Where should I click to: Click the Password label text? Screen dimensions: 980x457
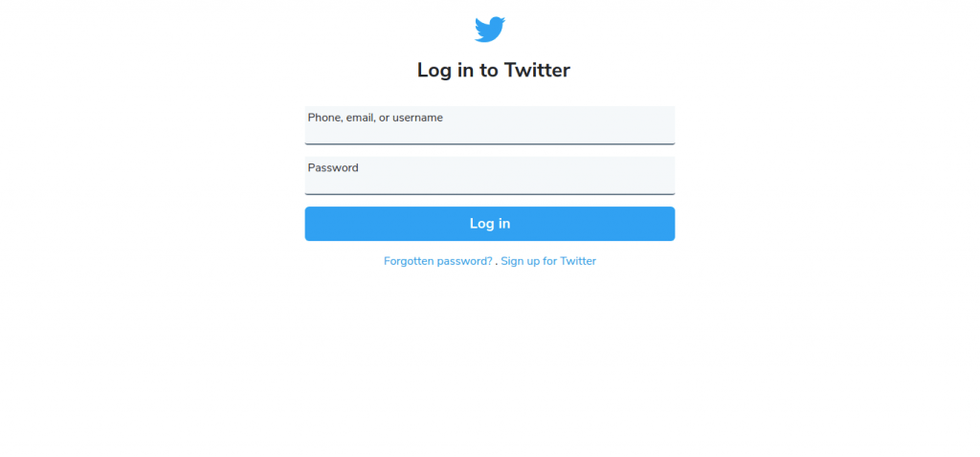coord(333,167)
